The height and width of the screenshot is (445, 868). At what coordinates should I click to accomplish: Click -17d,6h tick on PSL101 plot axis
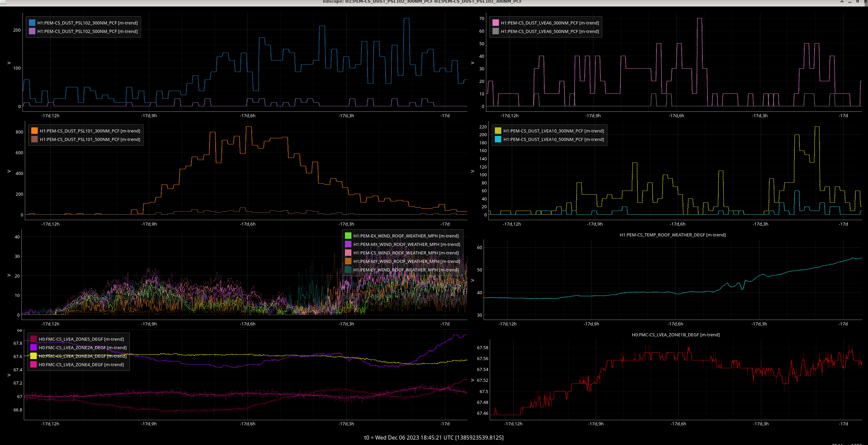pyautogui.click(x=248, y=224)
